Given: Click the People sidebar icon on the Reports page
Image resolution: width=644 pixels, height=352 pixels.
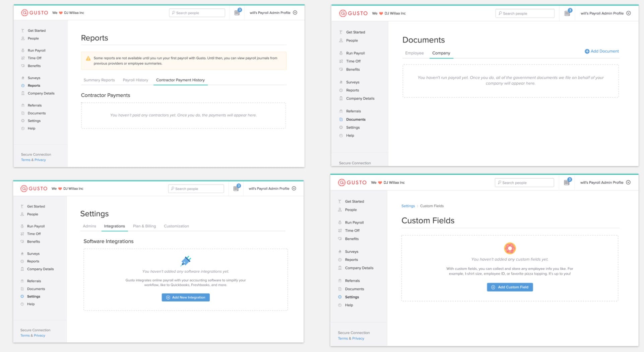Looking at the screenshot, I should 23,38.
